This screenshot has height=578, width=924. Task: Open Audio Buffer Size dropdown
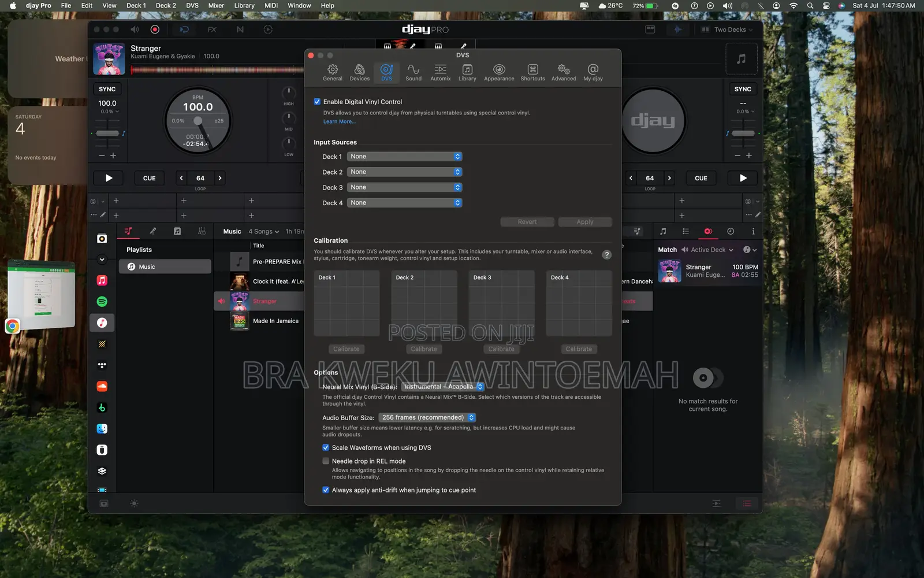pos(427,417)
